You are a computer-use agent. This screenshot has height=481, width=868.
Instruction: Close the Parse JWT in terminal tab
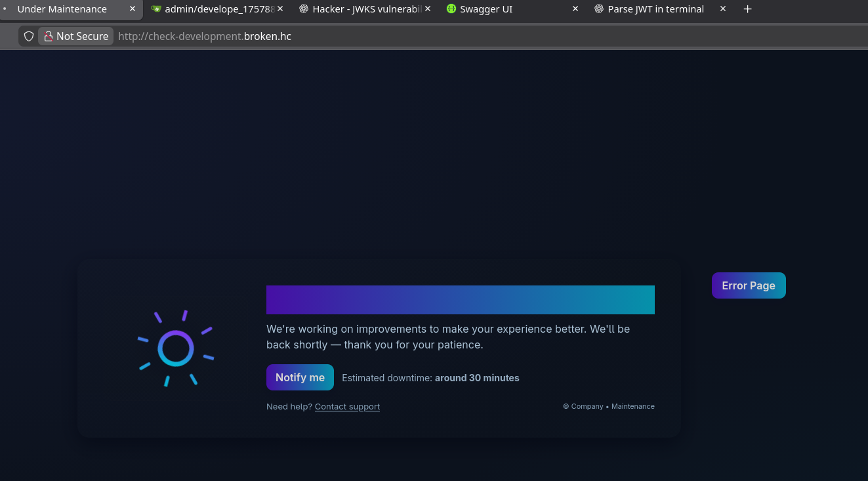(x=723, y=9)
